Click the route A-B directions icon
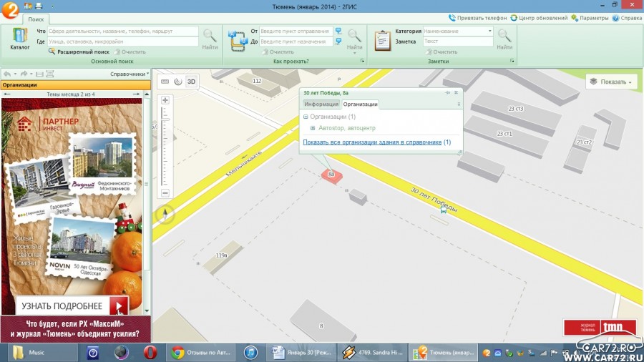644x362 pixels. [x=238, y=40]
